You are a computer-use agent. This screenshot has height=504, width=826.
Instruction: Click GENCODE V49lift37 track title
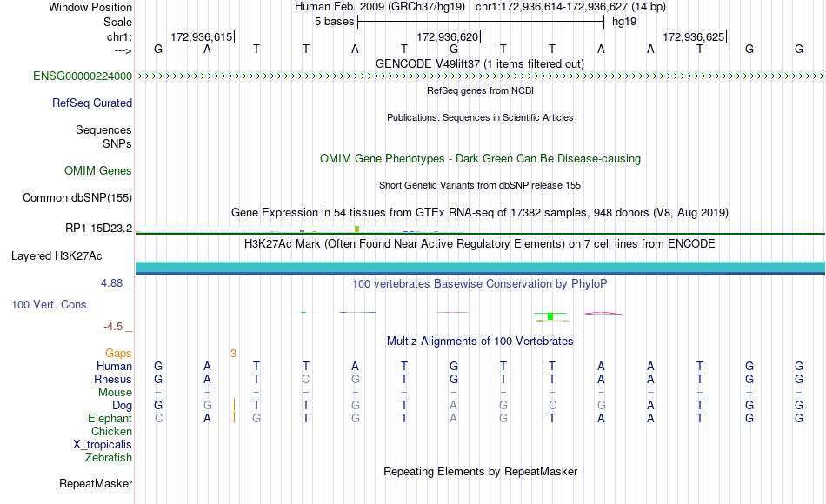coord(480,63)
